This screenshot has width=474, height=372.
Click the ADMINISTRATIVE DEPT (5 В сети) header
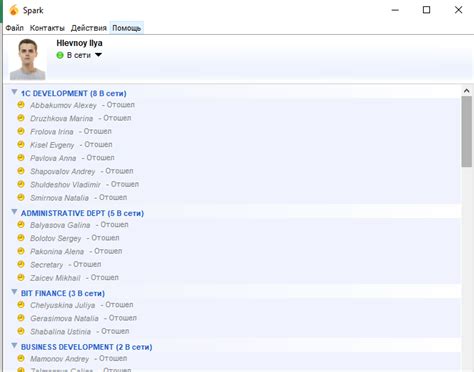pos(82,213)
